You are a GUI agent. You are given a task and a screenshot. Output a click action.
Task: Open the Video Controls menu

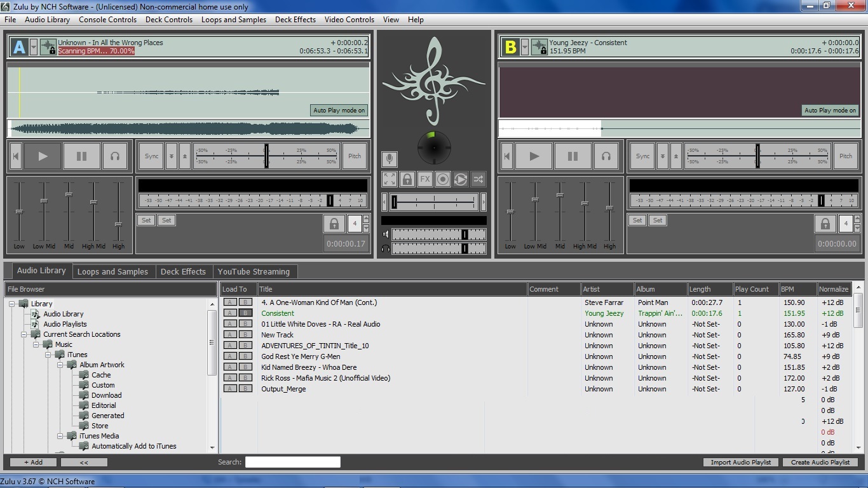click(349, 20)
